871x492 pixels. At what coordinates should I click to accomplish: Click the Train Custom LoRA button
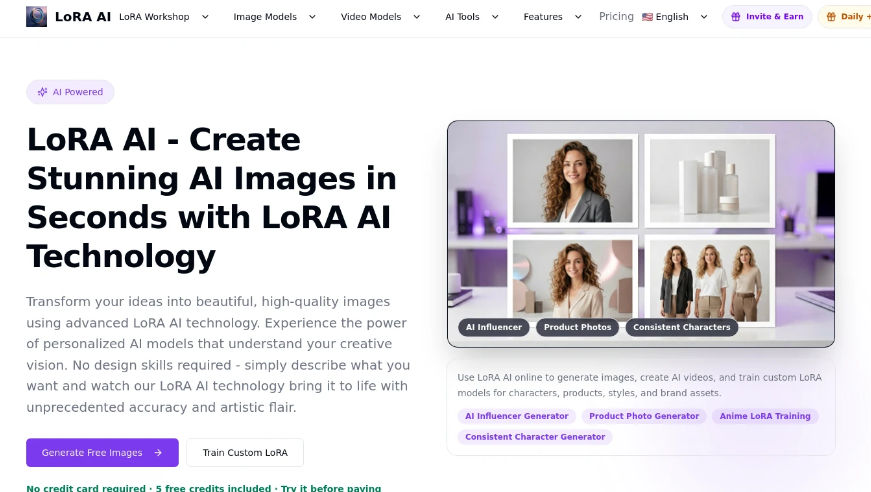click(x=245, y=453)
